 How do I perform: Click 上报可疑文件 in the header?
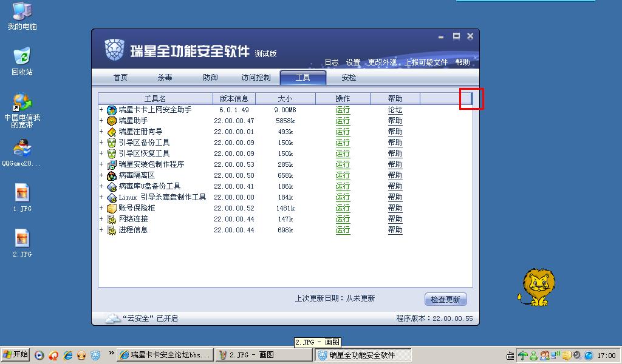click(x=426, y=62)
